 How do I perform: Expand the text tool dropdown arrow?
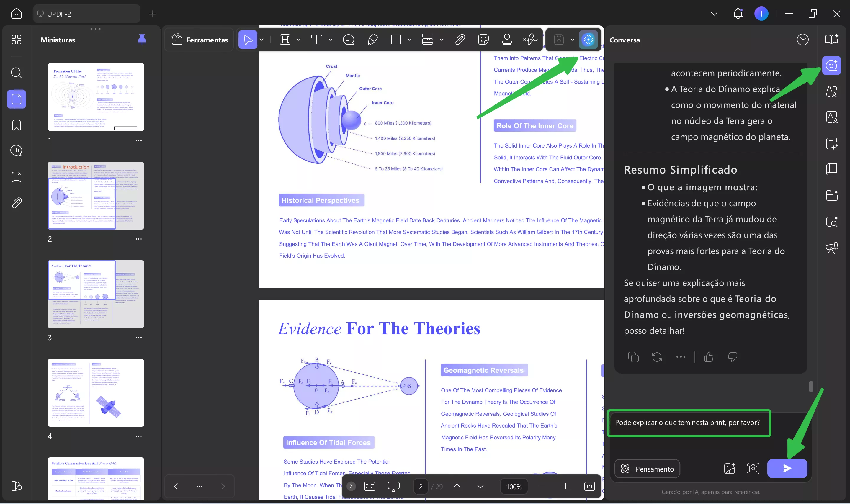[331, 40]
